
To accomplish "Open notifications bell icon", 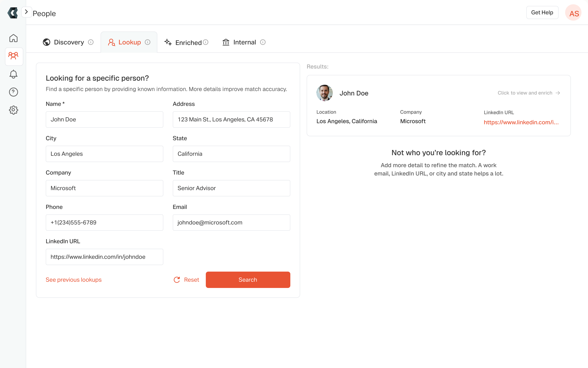I will pos(14,74).
